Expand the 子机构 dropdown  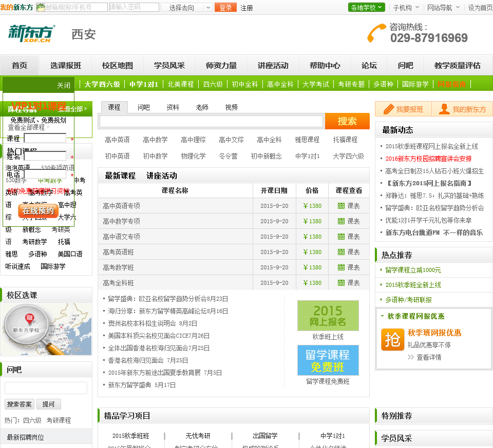(x=406, y=8)
